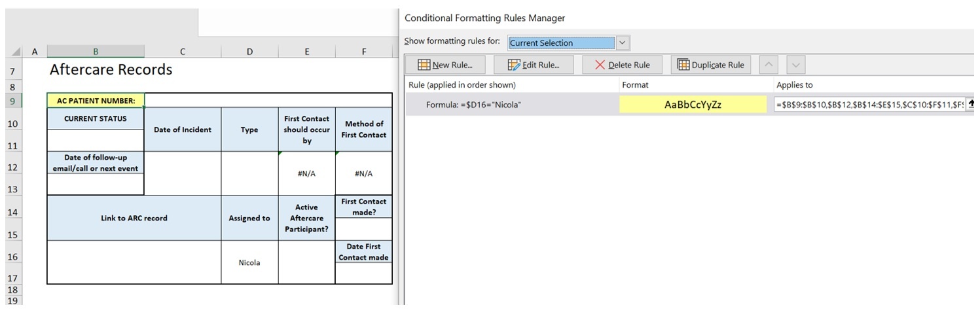The height and width of the screenshot is (312, 980).
Task: Select column A header
Action: pyautogui.click(x=35, y=52)
